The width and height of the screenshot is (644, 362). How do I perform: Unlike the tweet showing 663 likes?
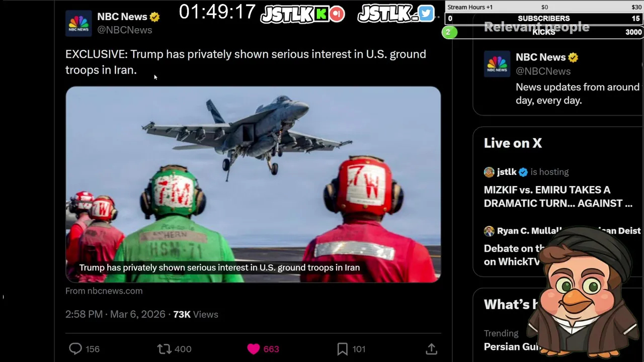[x=254, y=349]
